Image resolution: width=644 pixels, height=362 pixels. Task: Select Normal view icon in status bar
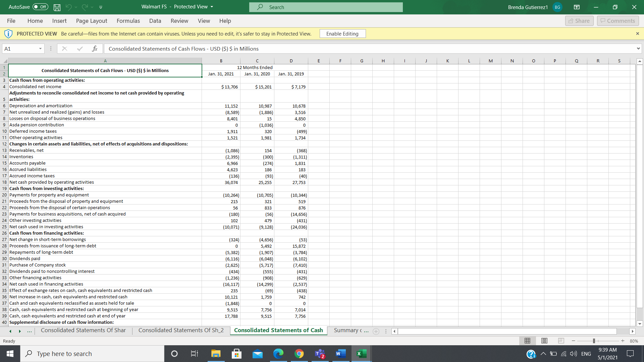click(527, 341)
